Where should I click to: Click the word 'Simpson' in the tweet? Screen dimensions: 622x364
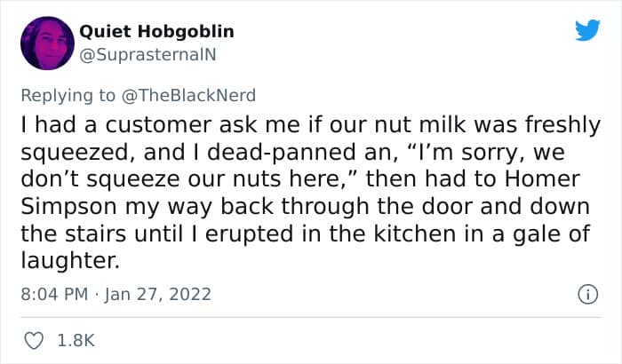(70, 208)
